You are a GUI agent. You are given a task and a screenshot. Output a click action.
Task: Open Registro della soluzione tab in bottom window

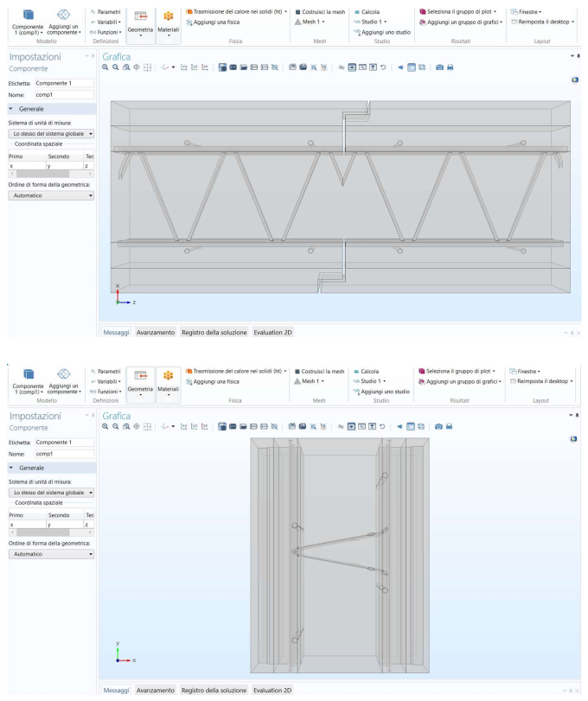(214, 691)
